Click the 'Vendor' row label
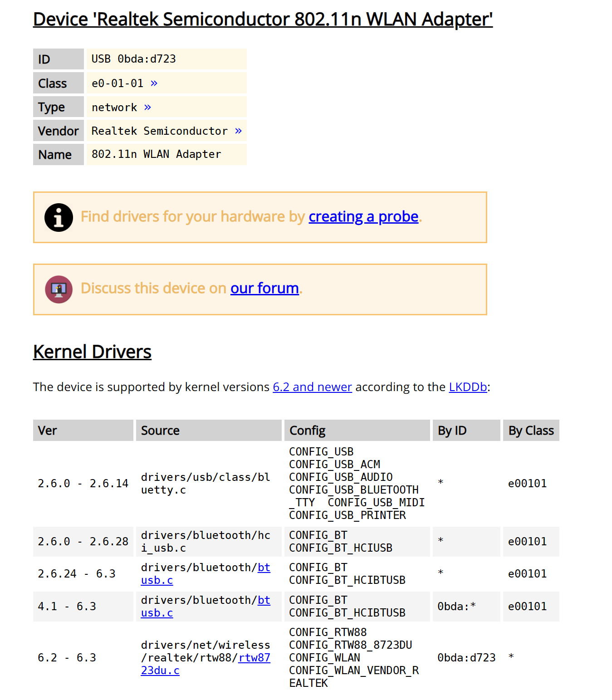The height and width of the screenshot is (700, 612). [x=59, y=131]
